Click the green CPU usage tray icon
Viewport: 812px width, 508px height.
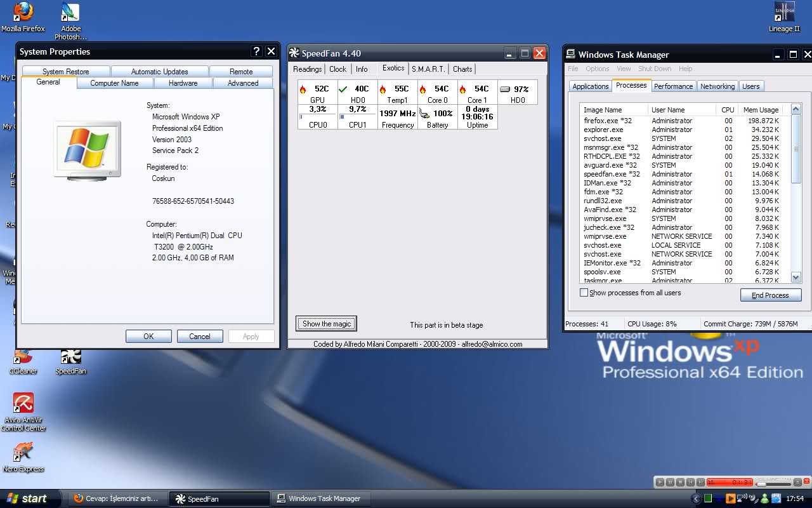click(708, 498)
